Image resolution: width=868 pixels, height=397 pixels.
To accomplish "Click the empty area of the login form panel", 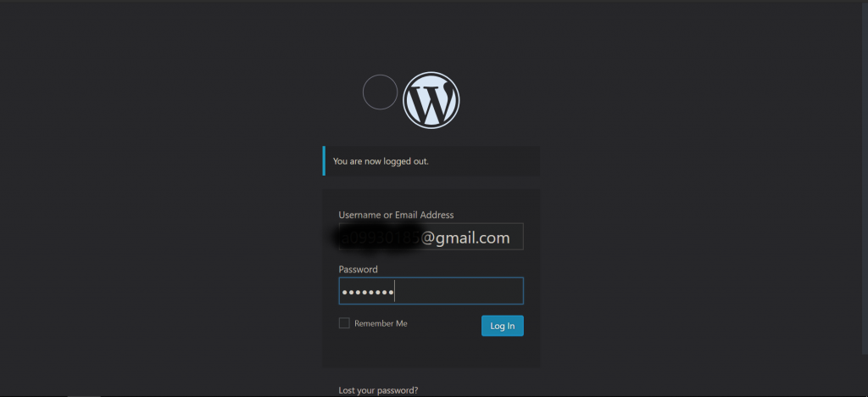I will [x=431, y=352].
